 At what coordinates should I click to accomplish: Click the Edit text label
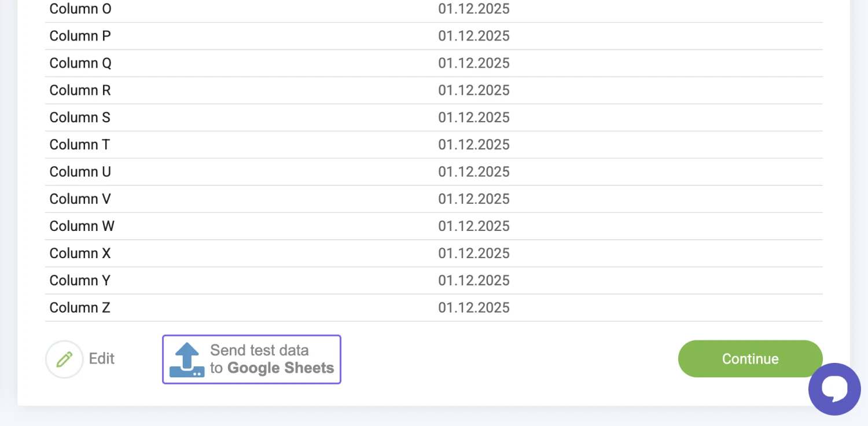click(x=102, y=359)
